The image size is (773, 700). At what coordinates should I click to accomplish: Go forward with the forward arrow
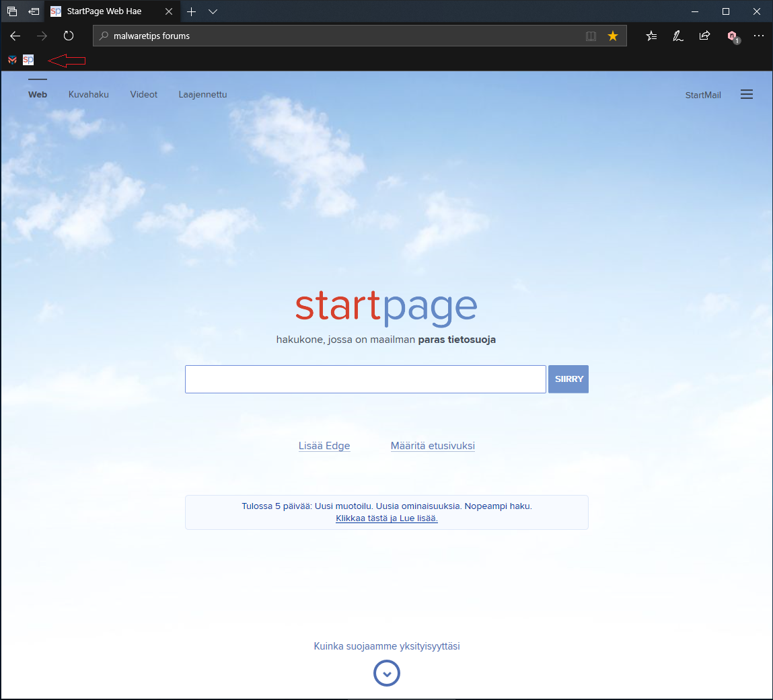click(42, 36)
